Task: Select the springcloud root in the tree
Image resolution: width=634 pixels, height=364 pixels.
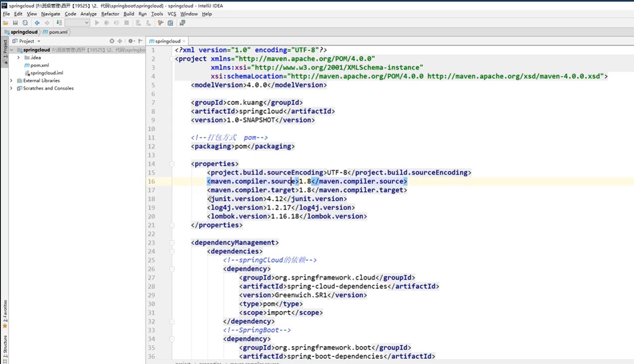Action: point(36,50)
